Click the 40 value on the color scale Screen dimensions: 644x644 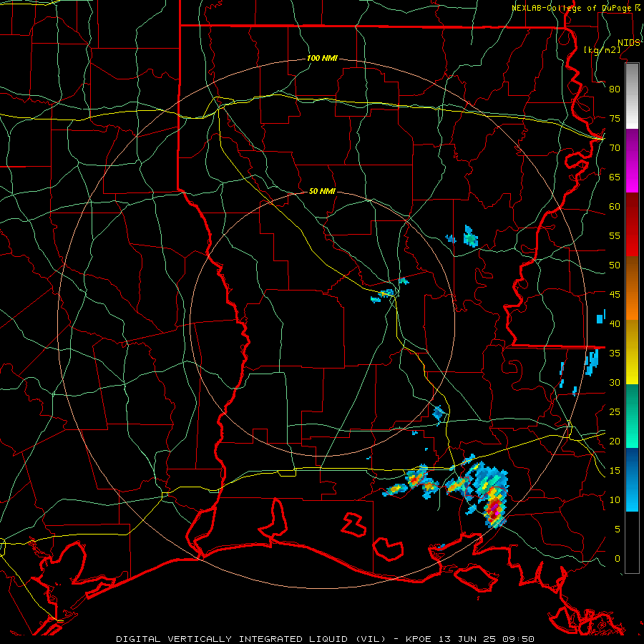tap(615, 324)
